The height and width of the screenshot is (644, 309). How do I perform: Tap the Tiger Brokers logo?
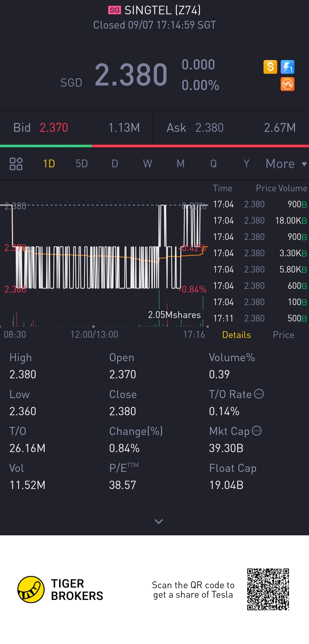coord(31,589)
